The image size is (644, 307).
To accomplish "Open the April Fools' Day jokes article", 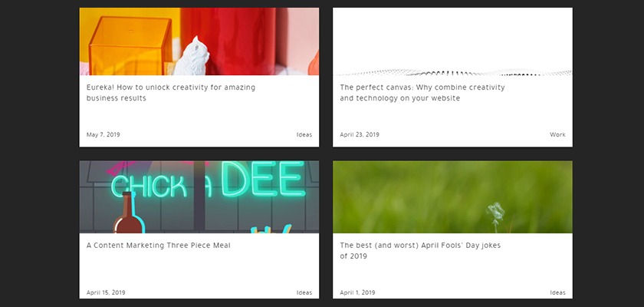I will click(420, 251).
